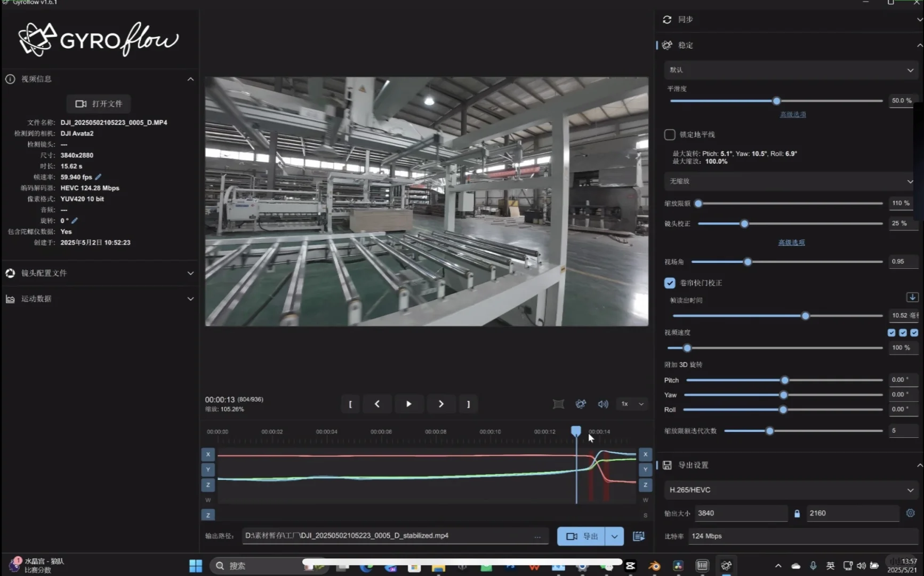Screen dimensions: 924x576
Task: Open advanced options link under lens correction
Action: tap(791, 243)
